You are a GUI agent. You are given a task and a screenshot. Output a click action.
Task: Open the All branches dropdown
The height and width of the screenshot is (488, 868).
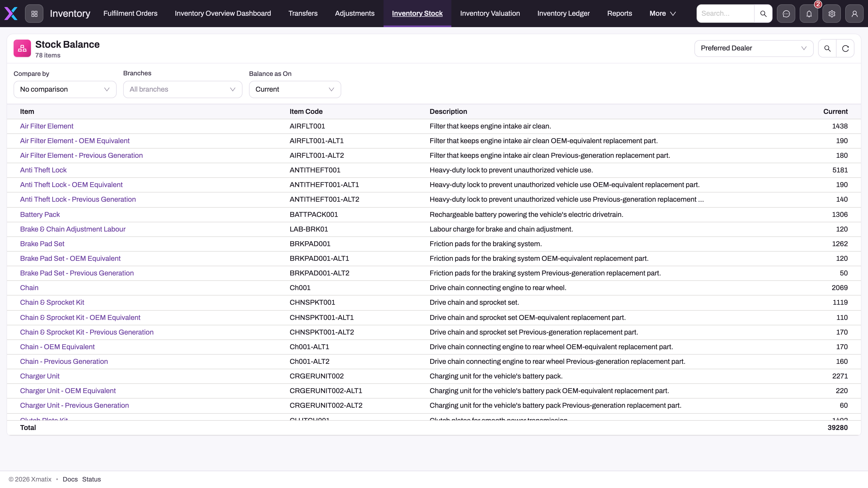click(x=183, y=89)
